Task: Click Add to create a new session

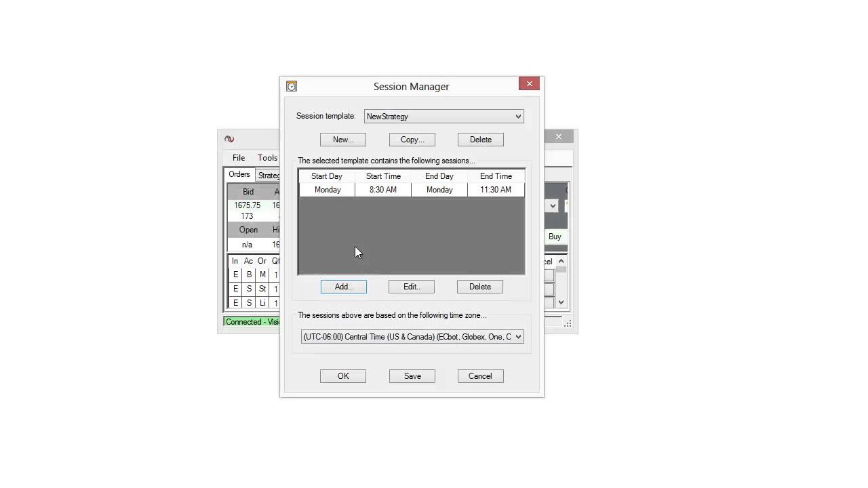Action: tap(343, 286)
